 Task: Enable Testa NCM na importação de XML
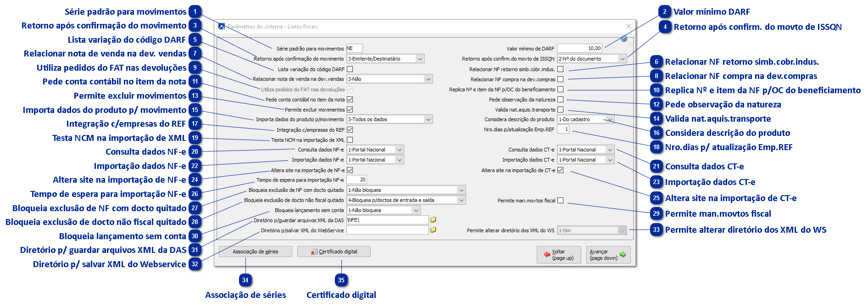(350, 140)
